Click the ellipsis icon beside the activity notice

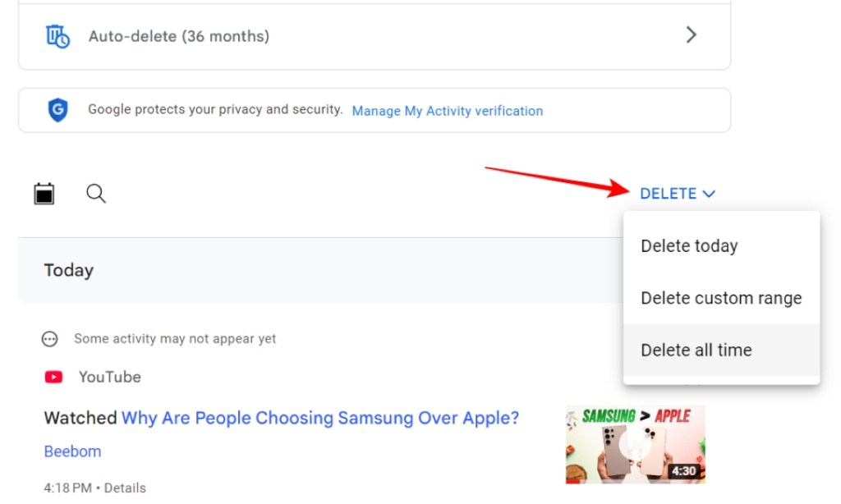[x=49, y=338]
